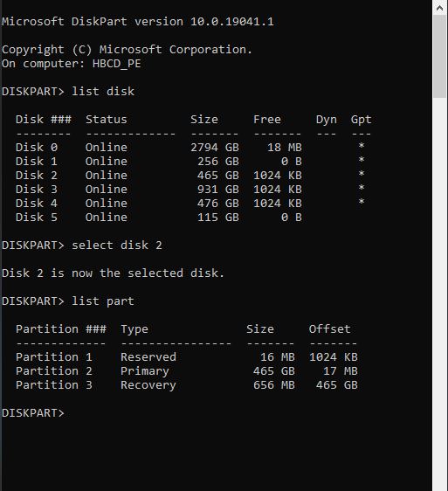Click the Disk 1 row label
Viewport: 448px width, 491px height.
[37, 162]
